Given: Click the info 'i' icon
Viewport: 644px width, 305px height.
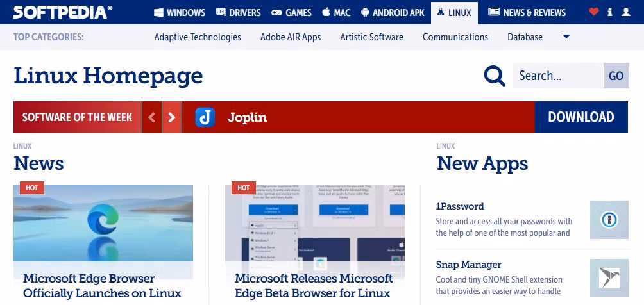Looking at the screenshot, I should pyautogui.click(x=610, y=12).
